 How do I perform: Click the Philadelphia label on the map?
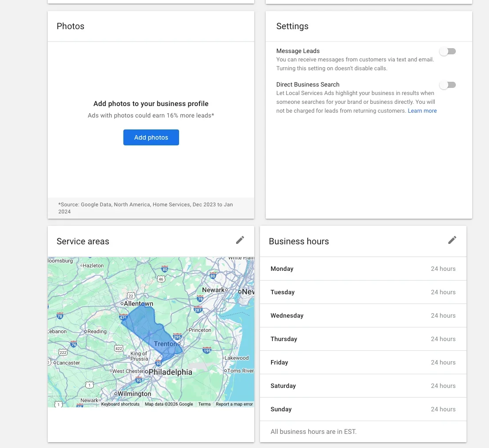point(170,372)
